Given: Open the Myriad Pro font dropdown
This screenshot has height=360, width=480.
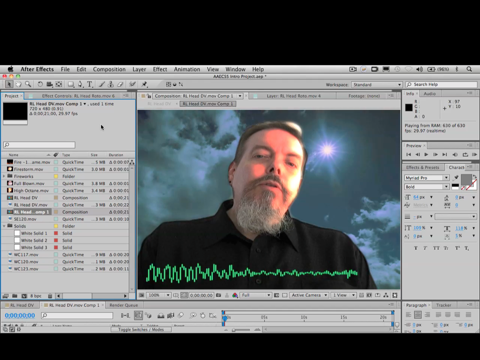Looking at the screenshot, I should point(427,178).
